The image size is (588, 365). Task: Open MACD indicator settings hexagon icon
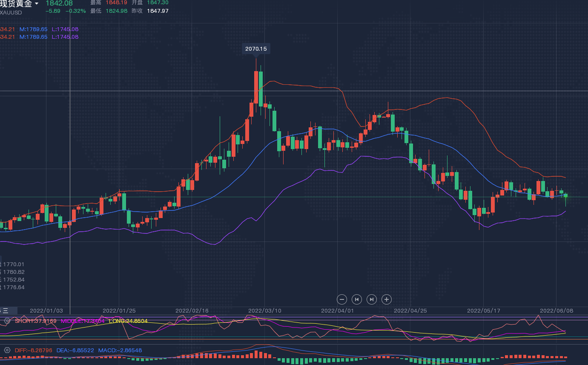click(7, 350)
